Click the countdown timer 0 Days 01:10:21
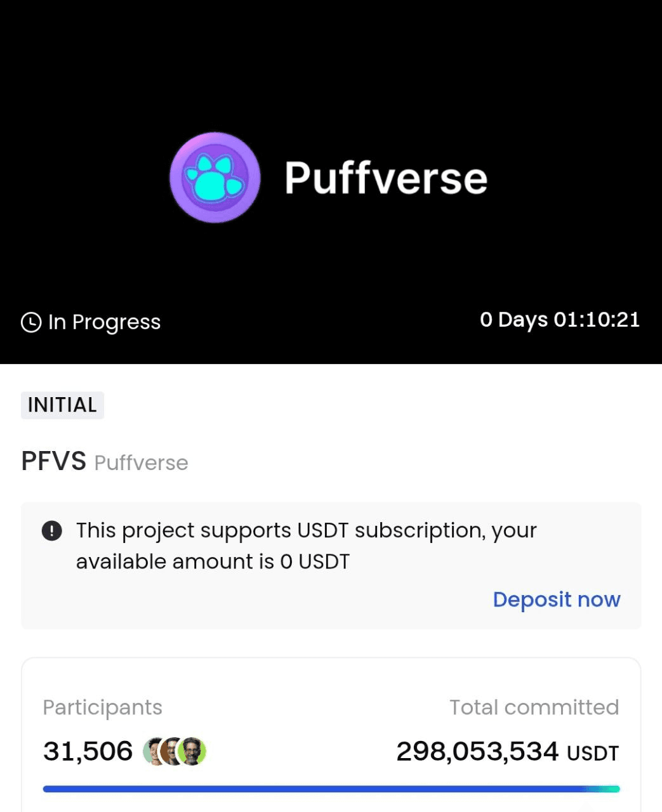The width and height of the screenshot is (662, 812). [x=559, y=320]
